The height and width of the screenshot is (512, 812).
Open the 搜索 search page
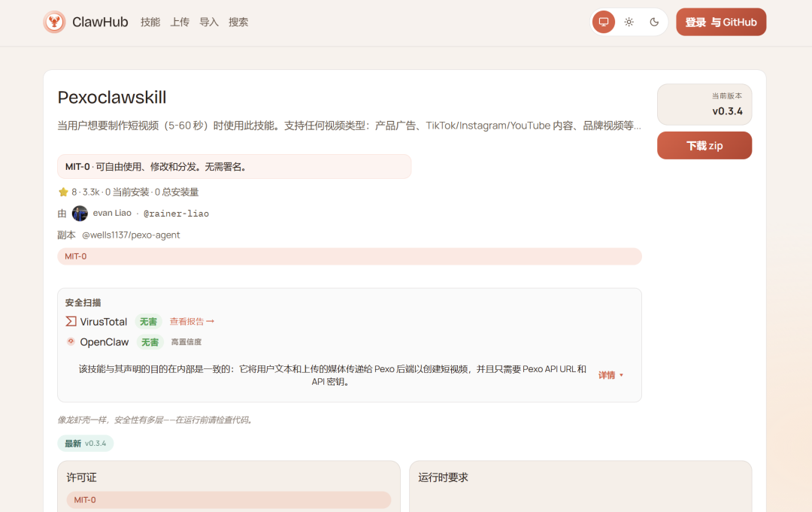[x=238, y=22]
